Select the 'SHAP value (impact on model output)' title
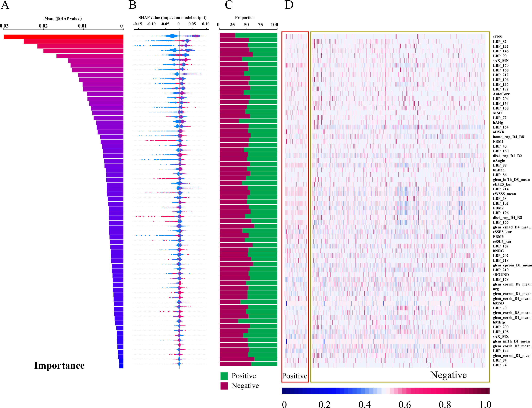The width and height of the screenshot is (532, 408). (x=172, y=17)
